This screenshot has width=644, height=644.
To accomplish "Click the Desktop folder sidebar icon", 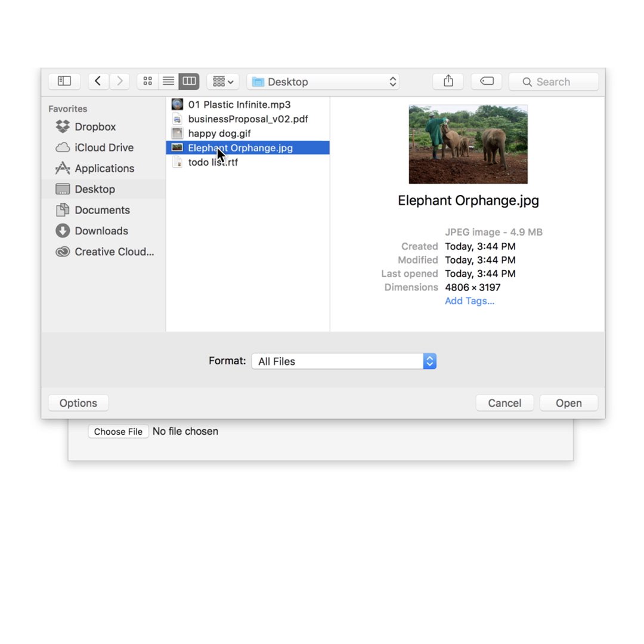I will tap(63, 189).
